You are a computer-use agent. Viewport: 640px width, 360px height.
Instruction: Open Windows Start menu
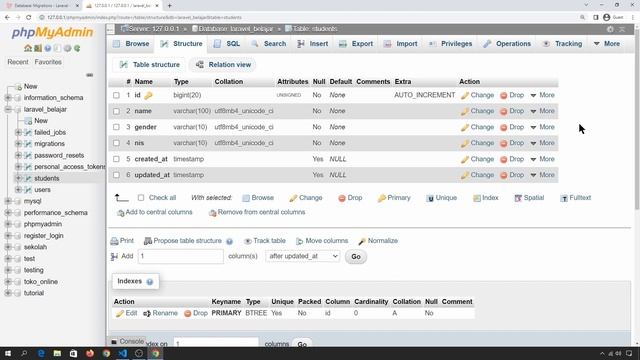[x=8, y=353]
